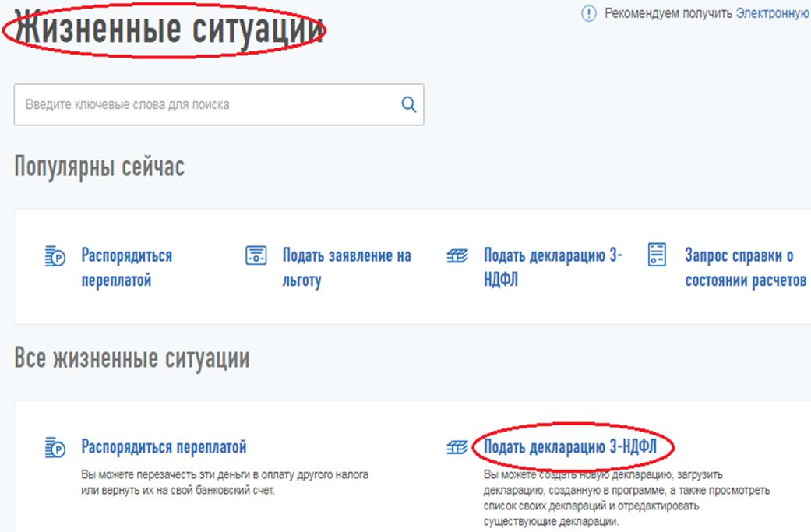Click the overpayment icon in Популярны сейчас
Image resolution: width=811 pixels, height=532 pixels.
55,256
